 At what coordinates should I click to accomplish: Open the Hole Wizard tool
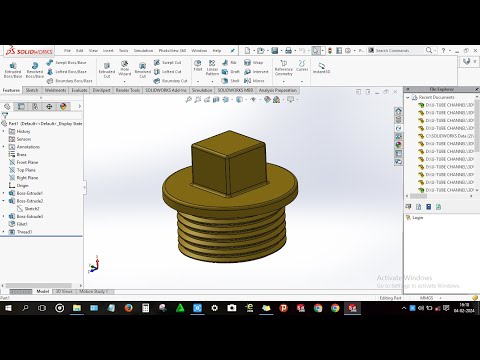[x=124, y=68]
